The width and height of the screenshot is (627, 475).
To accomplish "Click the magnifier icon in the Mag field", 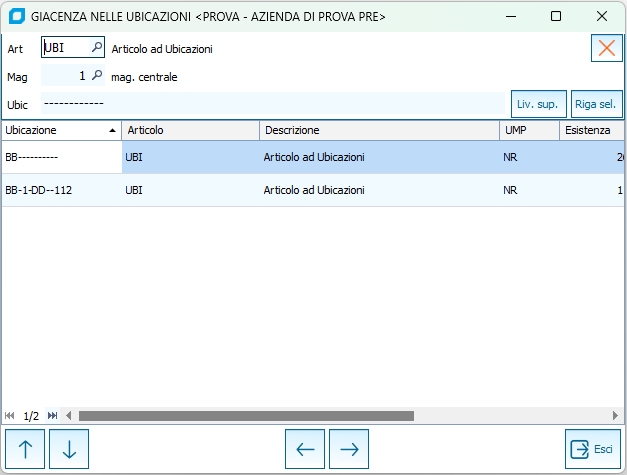I will [x=97, y=75].
